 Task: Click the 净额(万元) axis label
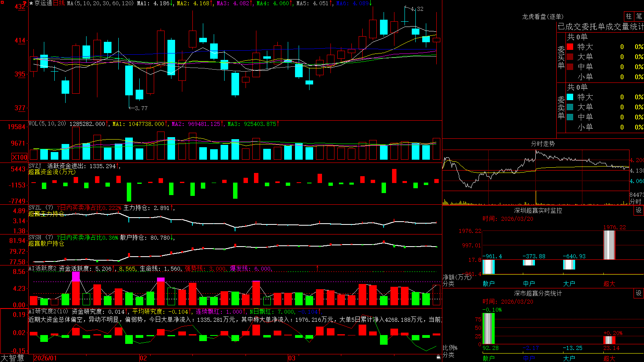457,277
